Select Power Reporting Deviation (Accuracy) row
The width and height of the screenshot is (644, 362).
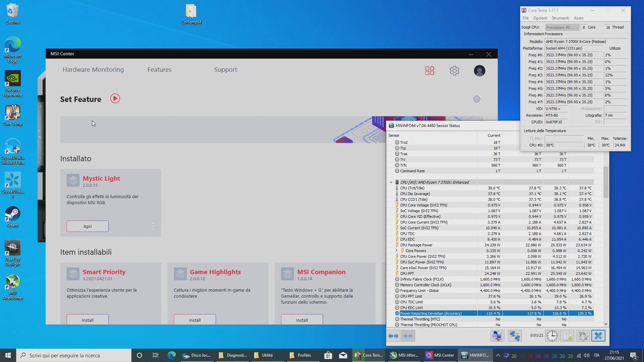point(494,313)
